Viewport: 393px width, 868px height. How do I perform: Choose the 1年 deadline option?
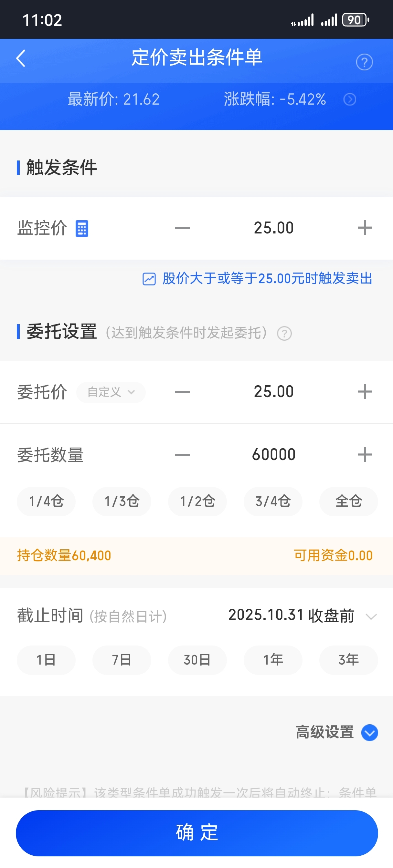click(x=273, y=660)
